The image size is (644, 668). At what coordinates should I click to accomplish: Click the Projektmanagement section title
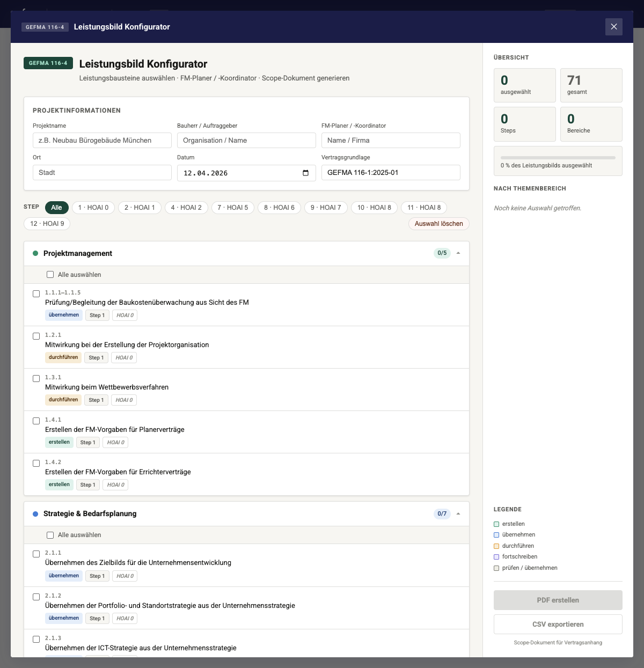[x=78, y=253]
